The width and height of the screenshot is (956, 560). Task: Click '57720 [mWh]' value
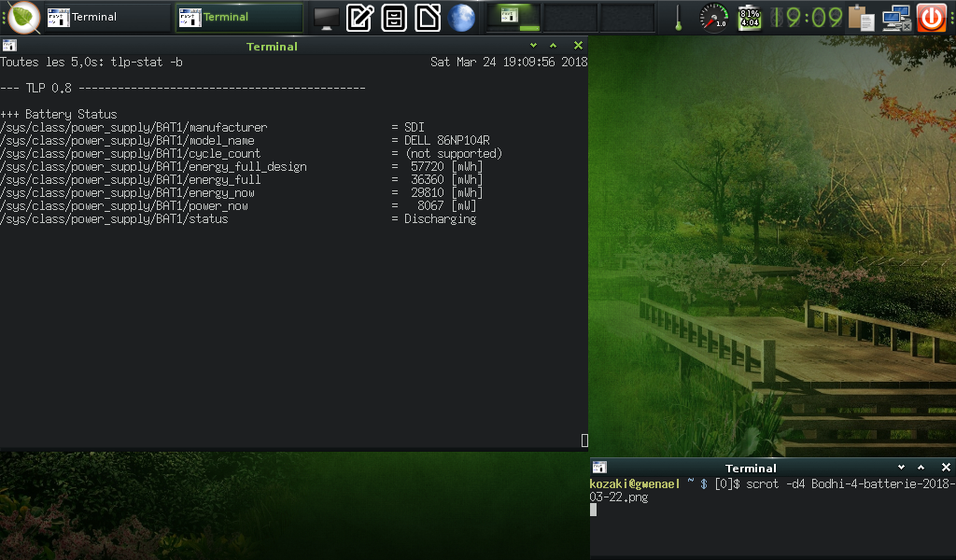coord(446,167)
